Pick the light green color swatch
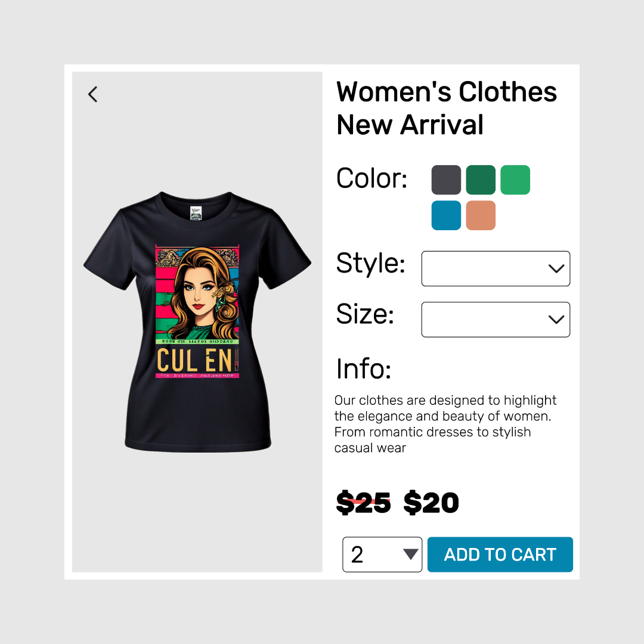The height and width of the screenshot is (644, 644). tap(515, 180)
